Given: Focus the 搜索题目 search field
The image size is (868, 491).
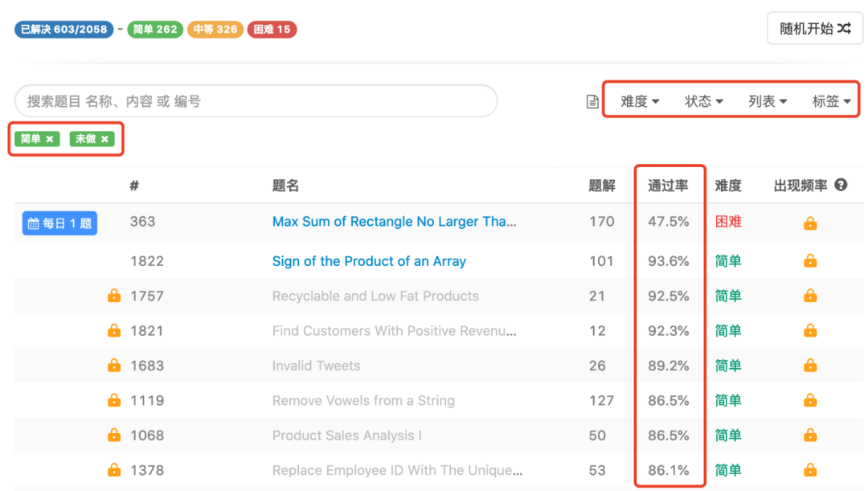Looking at the screenshot, I should [256, 101].
